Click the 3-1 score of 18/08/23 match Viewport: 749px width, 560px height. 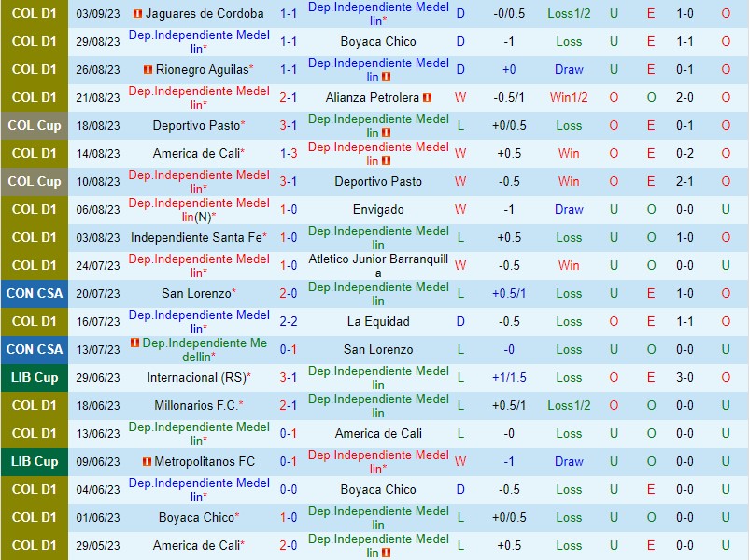(288, 126)
